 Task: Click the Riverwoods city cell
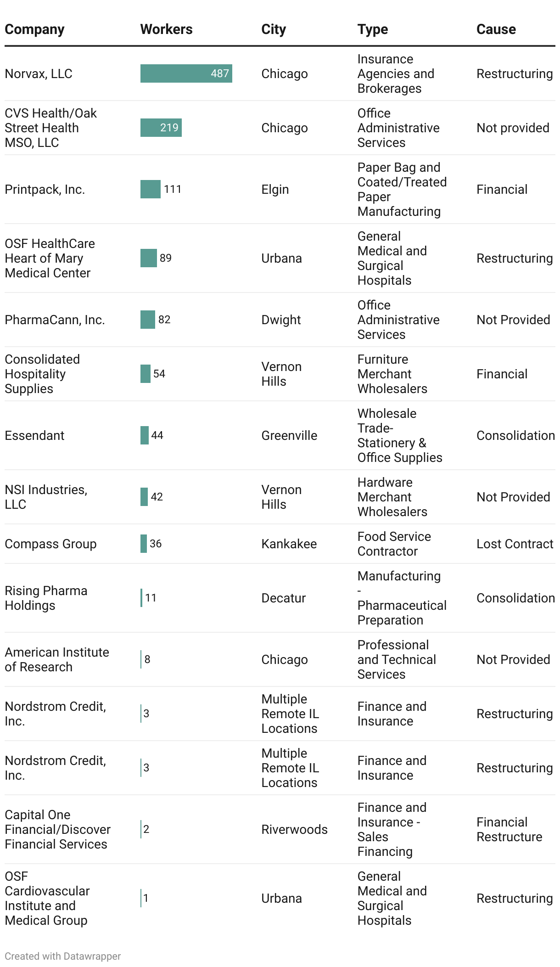[x=294, y=829]
